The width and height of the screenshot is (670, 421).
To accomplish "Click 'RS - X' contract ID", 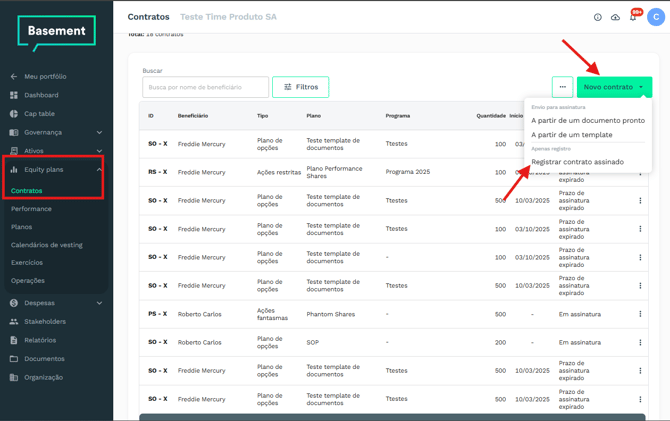I will point(158,172).
